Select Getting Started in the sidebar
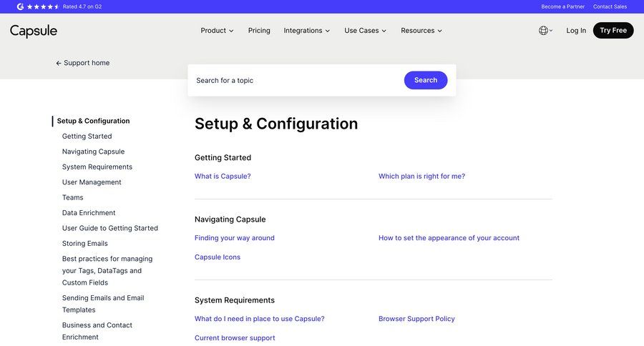This screenshot has width=644, height=346. coord(87,136)
